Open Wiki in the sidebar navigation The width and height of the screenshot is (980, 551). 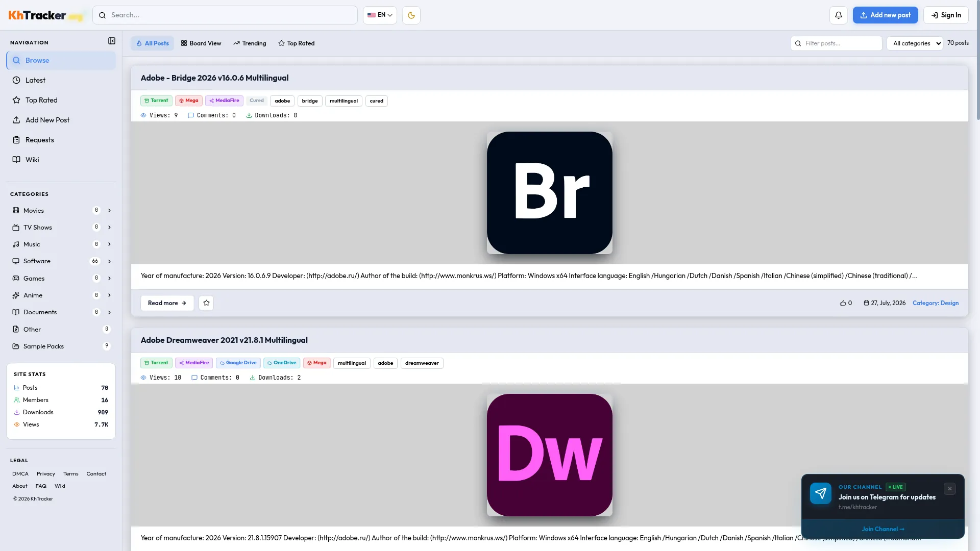[61, 160]
